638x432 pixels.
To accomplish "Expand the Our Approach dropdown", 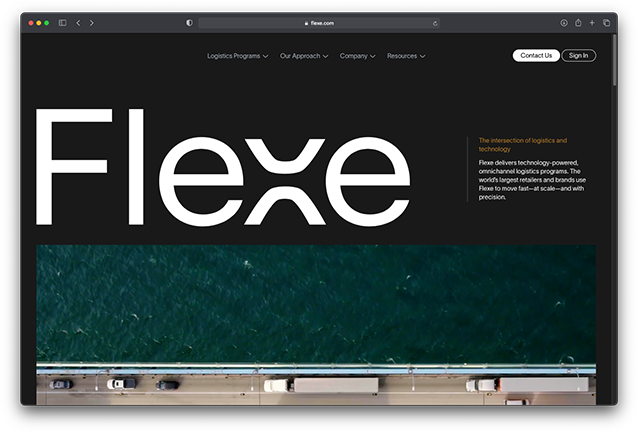I will pyautogui.click(x=304, y=56).
